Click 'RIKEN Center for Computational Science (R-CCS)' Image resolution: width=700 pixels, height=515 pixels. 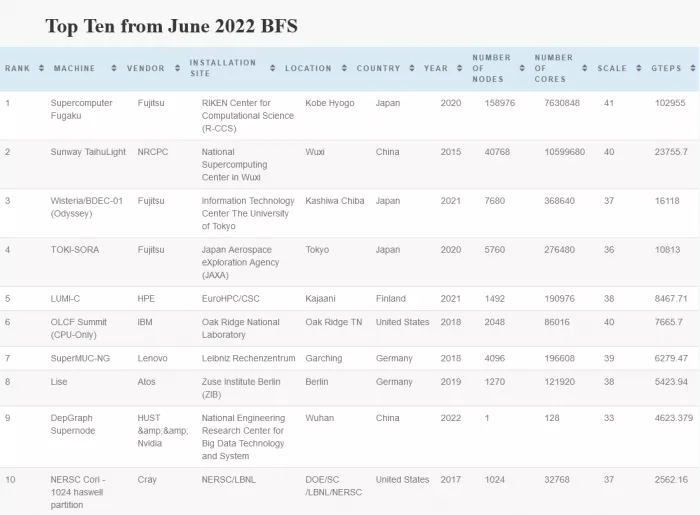248,116
